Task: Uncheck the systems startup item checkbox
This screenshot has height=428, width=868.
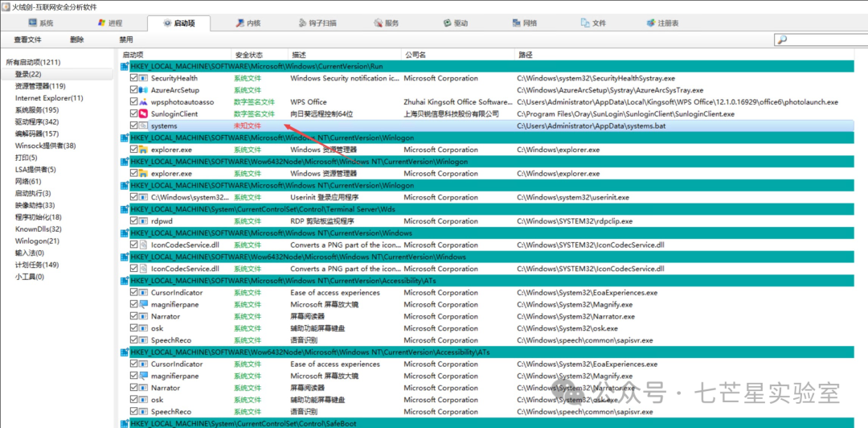Action: click(133, 126)
